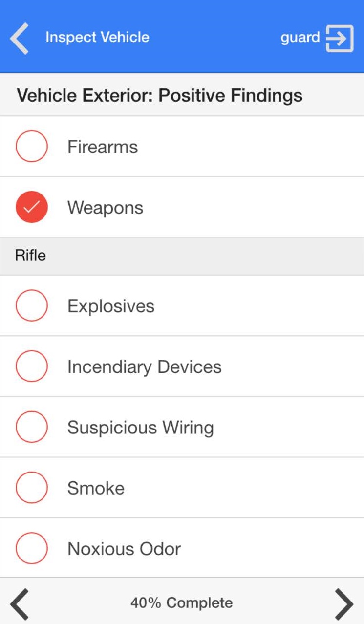The height and width of the screenshot is (624, 364).
Task: Check the Explosives circle
Action: pos(32,305)
